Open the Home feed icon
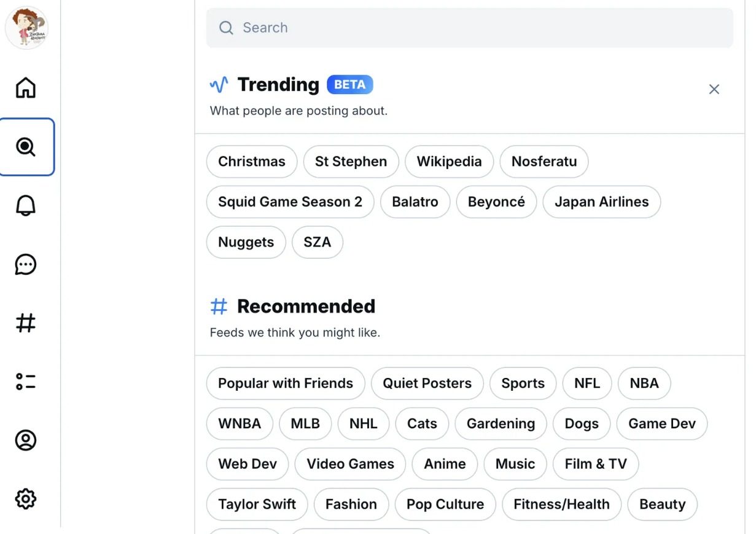The width and height of the screenshot is (756, 534). point(26,87)
